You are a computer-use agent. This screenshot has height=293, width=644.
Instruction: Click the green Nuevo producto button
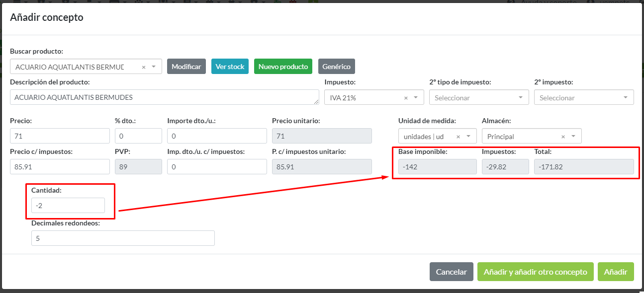point(283,67)
